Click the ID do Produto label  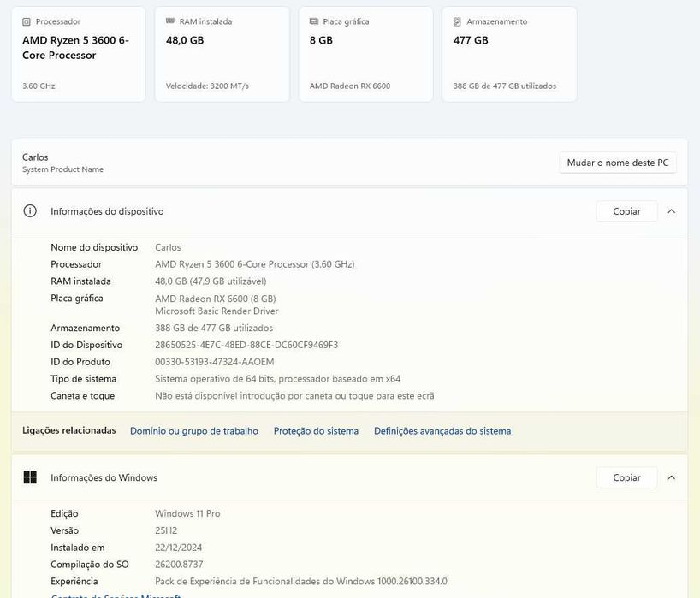(x=80, y=362)
